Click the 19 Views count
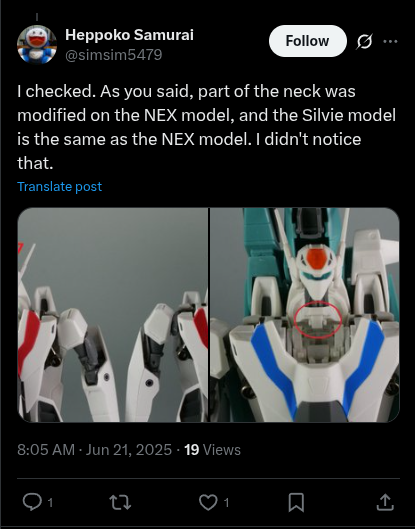The image size is (415, 529). coord(212,450)
